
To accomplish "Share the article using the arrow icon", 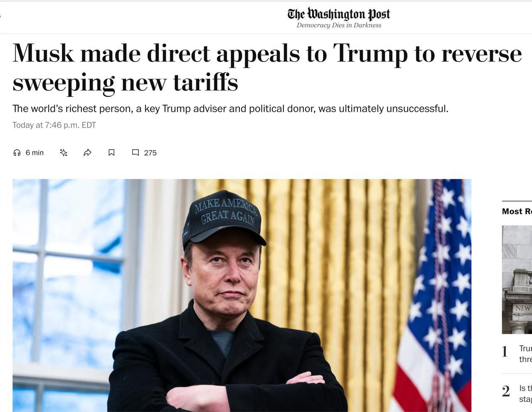I will [87, 153].
